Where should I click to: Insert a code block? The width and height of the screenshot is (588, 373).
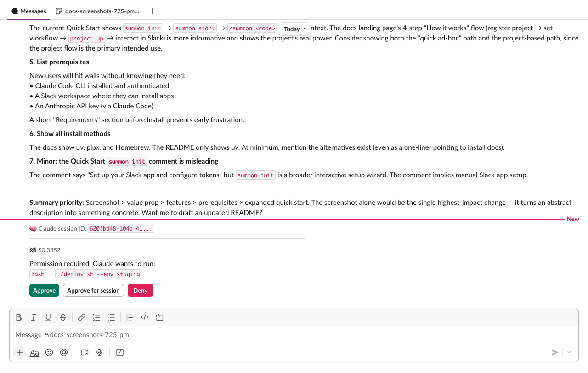pyautogui.click(x=159, y=317)
